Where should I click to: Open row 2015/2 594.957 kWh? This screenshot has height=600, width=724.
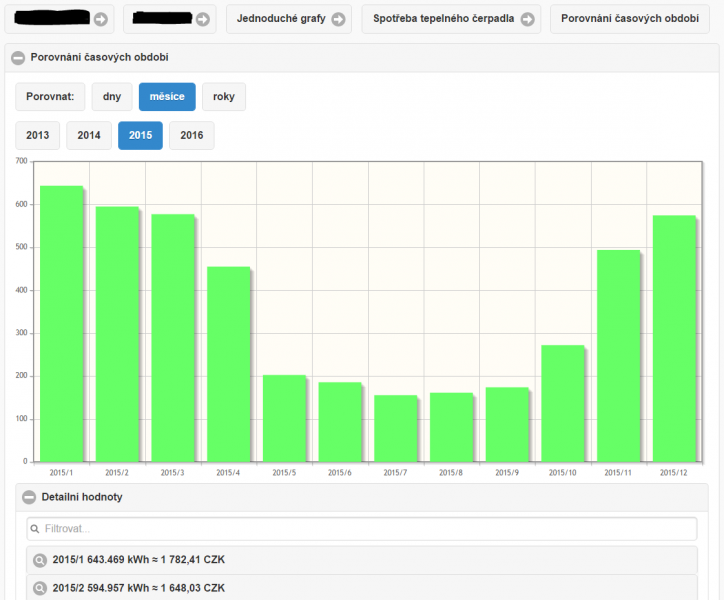point(362,588)
